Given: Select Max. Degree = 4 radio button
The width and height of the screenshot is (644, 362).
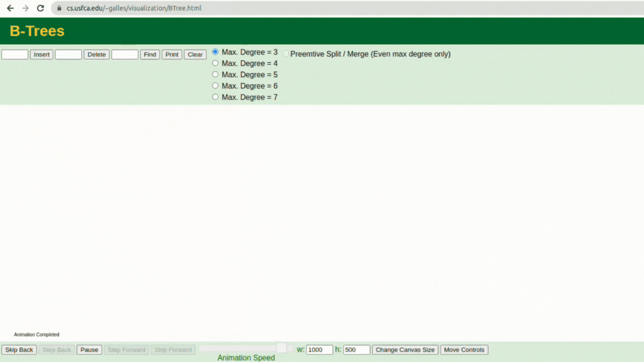Looking at the screenshot, I should [x=215, y=63].
